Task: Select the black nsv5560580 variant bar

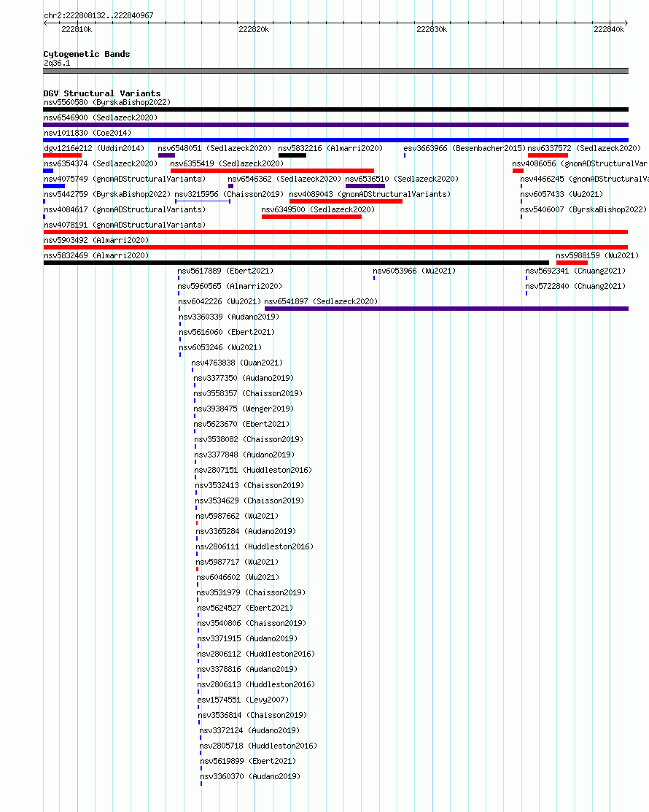Action: [x=336, y=109]
